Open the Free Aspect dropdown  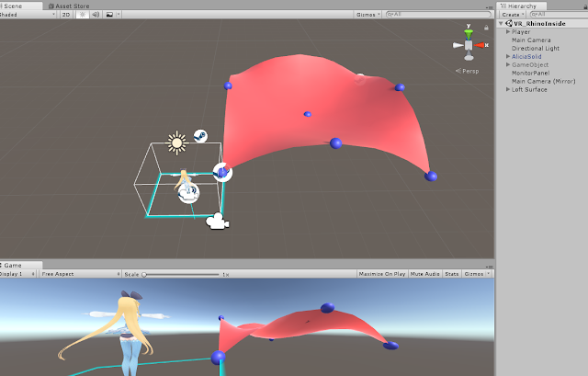click(x=80, y=274)
